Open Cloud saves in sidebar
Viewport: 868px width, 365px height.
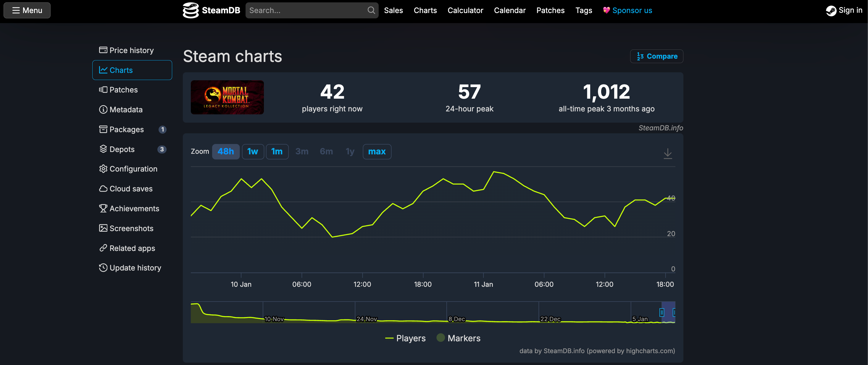click(x=131, y=188)
